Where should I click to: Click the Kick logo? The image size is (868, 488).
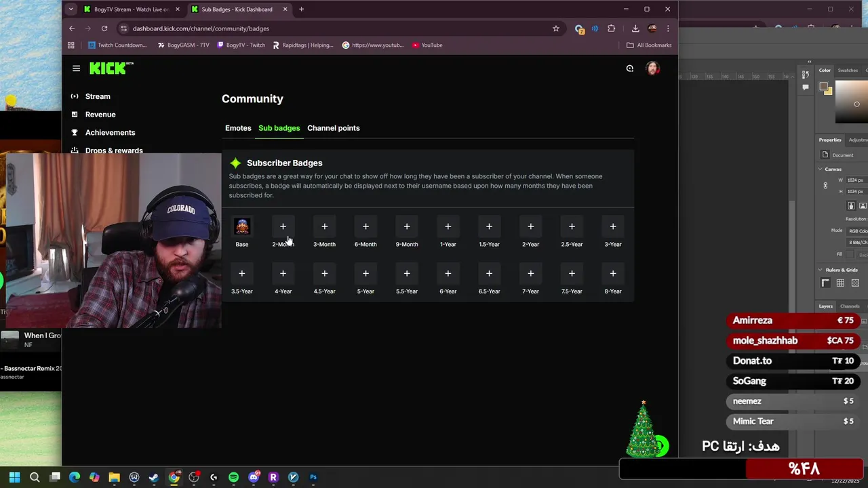[x=111, y=68]
